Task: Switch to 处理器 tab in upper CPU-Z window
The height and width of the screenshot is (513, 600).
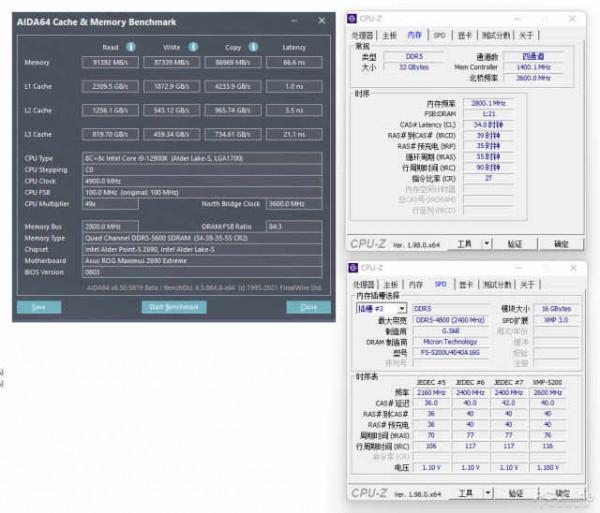Action: [362, 36]
